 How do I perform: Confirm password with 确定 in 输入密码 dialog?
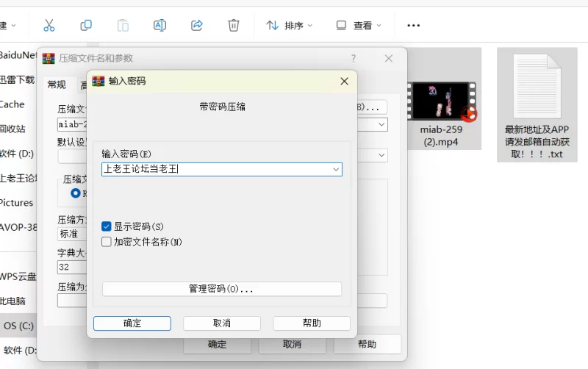[x=132, y=323]
